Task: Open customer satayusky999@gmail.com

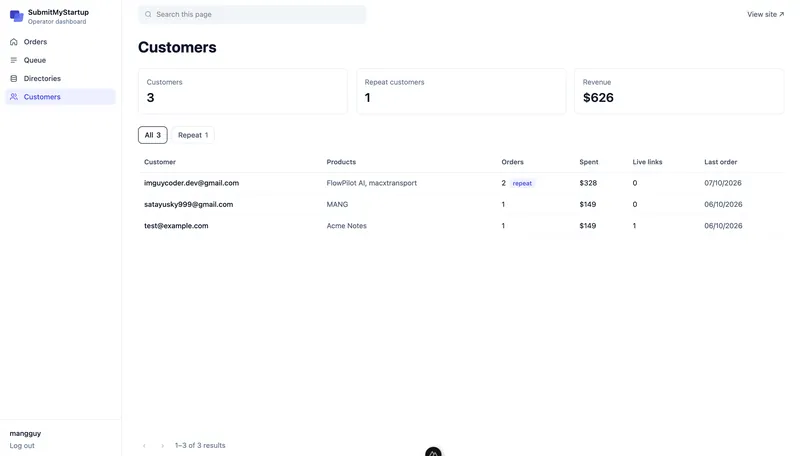Action: (188, 205)
